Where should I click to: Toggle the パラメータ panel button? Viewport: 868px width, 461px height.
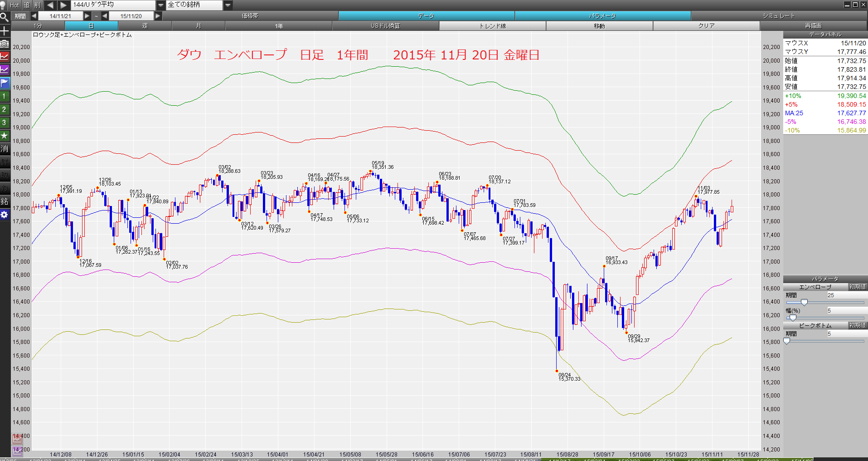pyautogui.click(x=602, y=16)
